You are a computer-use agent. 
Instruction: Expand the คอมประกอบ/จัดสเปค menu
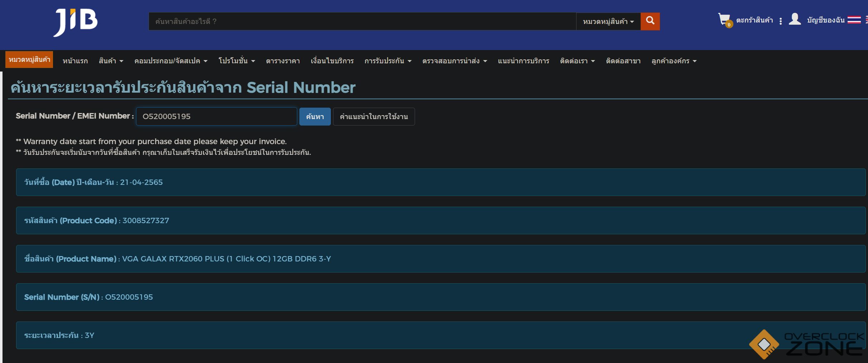click(x=171, y=61)
